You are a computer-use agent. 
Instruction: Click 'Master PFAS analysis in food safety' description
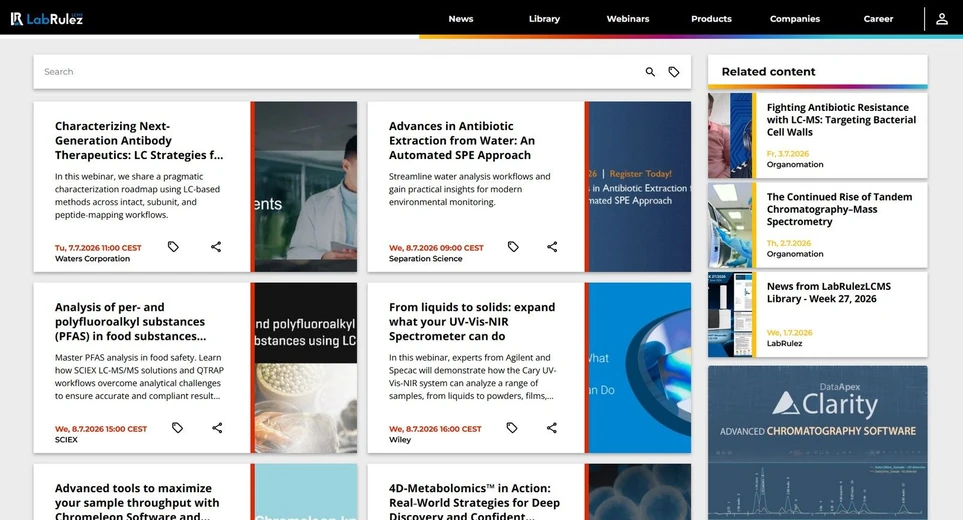(139, 377)
